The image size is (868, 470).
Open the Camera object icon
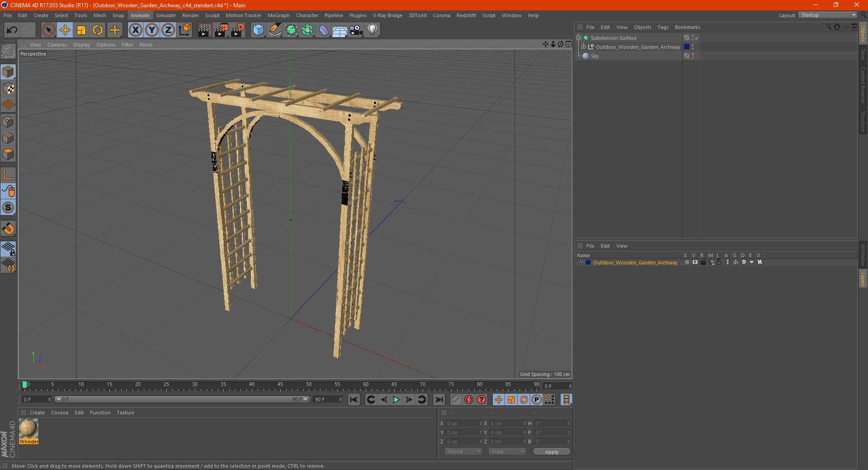coord(356,30)
